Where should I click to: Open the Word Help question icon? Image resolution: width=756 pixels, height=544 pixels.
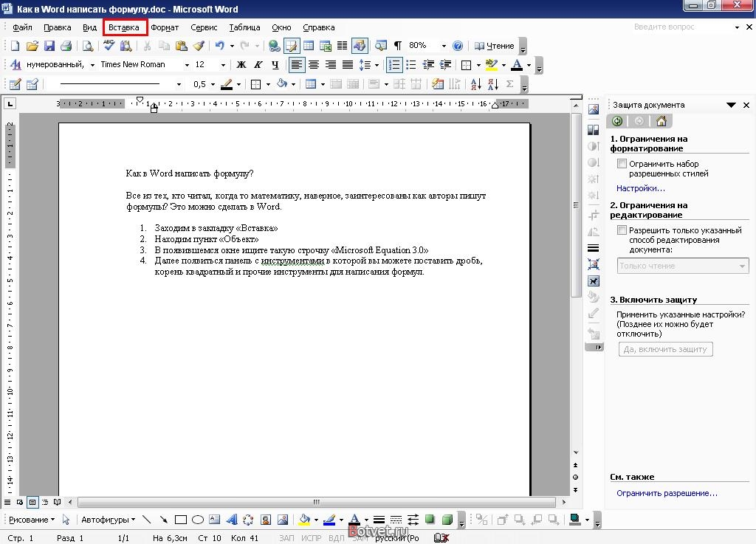tap(458, 46)
